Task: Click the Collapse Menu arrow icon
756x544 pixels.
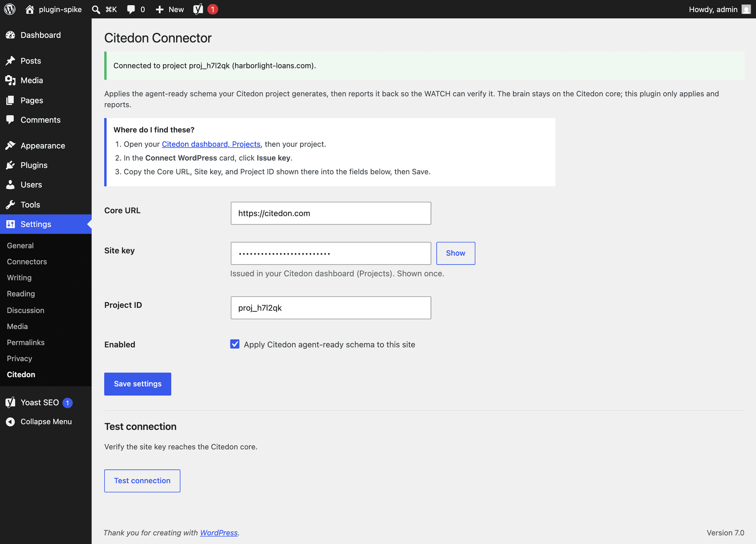Action: point(10,422)
